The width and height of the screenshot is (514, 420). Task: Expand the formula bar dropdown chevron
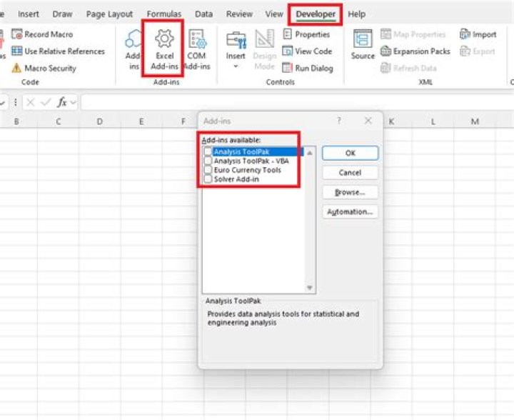74,102
